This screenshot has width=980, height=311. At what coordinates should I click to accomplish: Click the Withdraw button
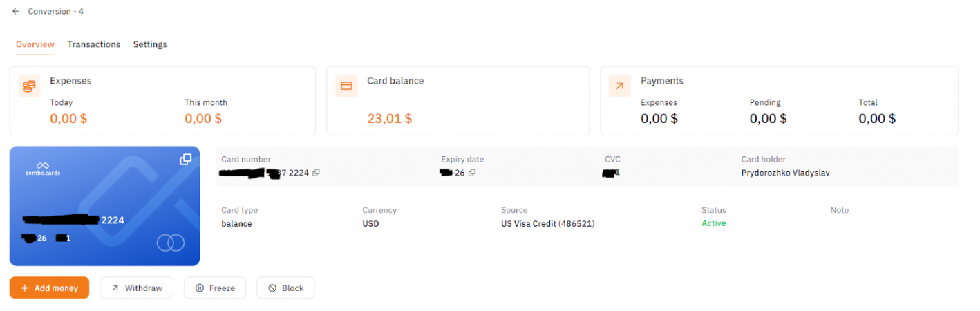136,288
